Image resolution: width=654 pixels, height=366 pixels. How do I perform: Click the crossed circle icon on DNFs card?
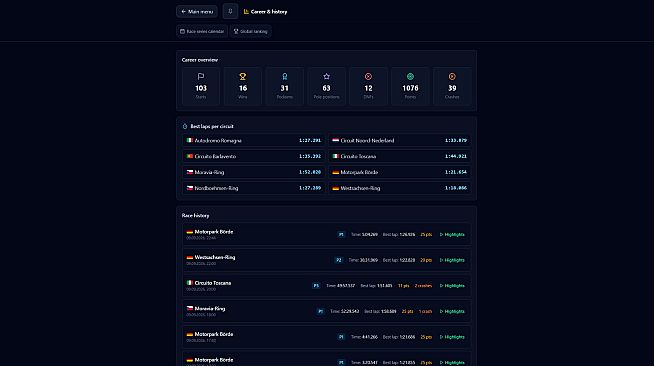368,77
